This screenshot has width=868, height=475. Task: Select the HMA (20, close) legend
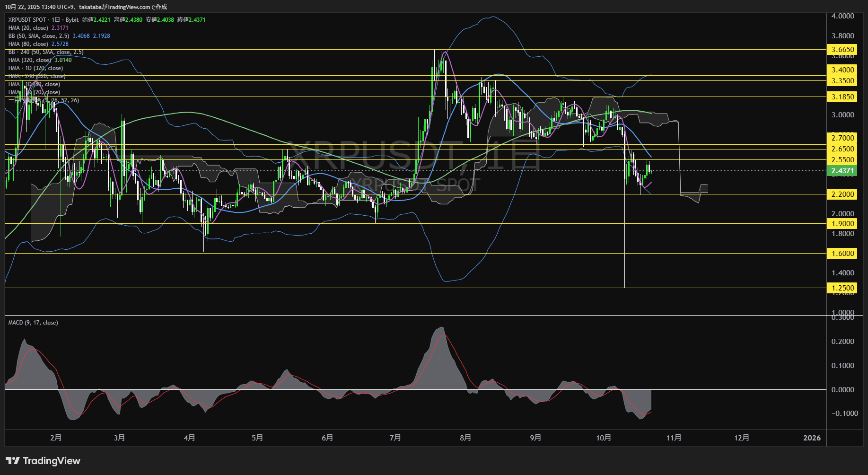click(x=28, y=28)
